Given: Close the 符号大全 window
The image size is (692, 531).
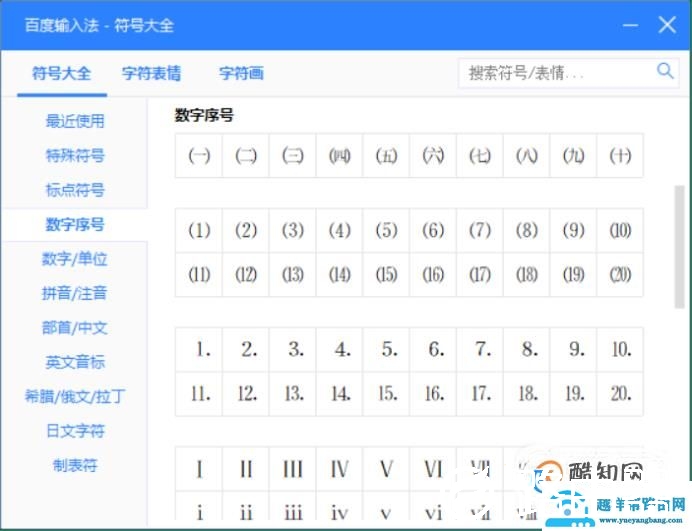Looking at the screenshot, I should tap(667, 25).
